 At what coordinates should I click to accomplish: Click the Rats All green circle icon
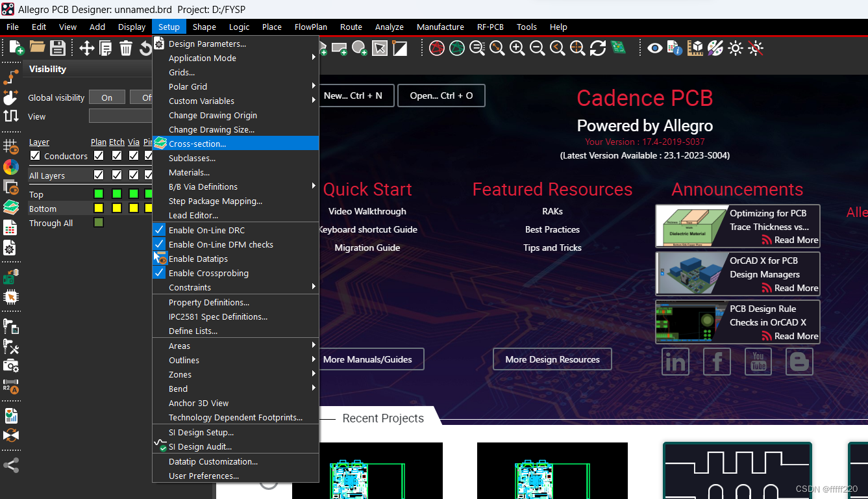[457, 48]
